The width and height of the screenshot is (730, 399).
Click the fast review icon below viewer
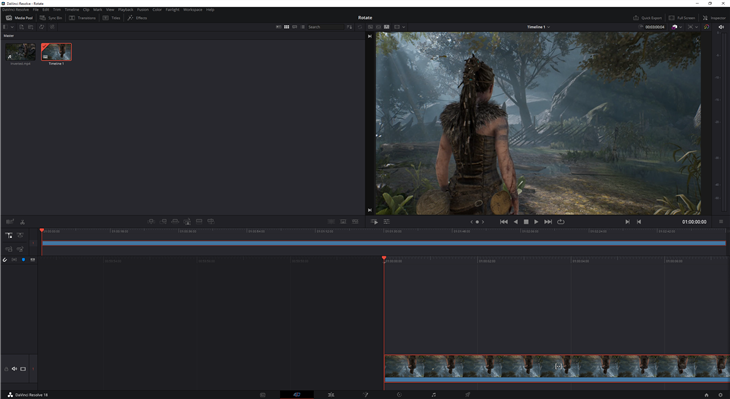(x=374, y=222)
